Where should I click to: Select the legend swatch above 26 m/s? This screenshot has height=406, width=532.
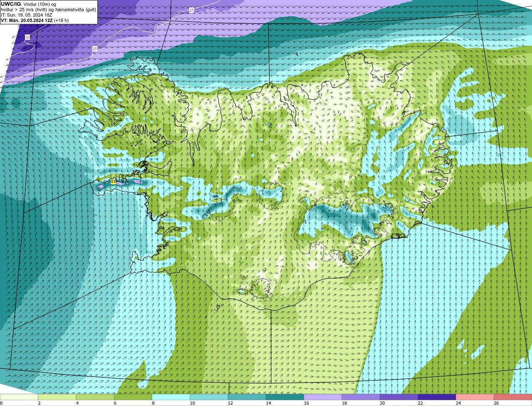pos(513,397)
